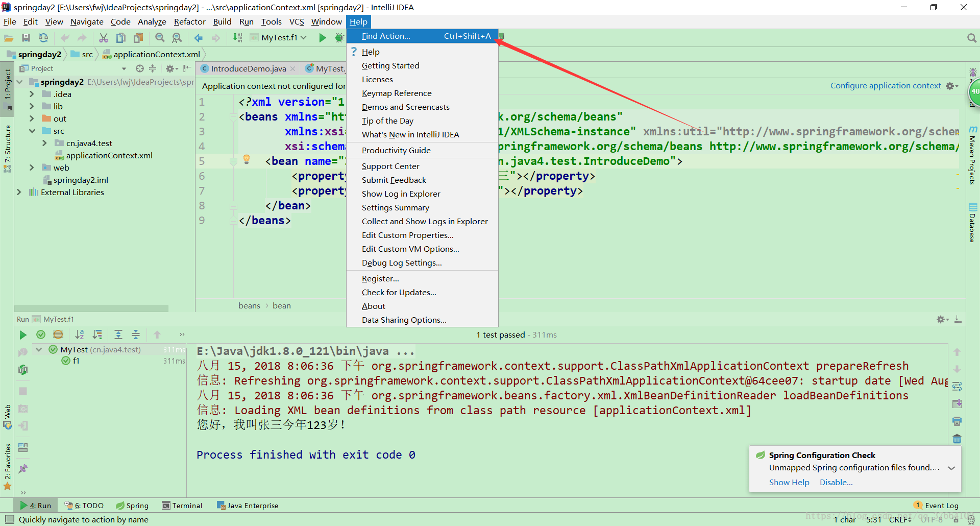Expand the cn.java4.test package
The image size is (980, 526).
click(x=44, y=143)
